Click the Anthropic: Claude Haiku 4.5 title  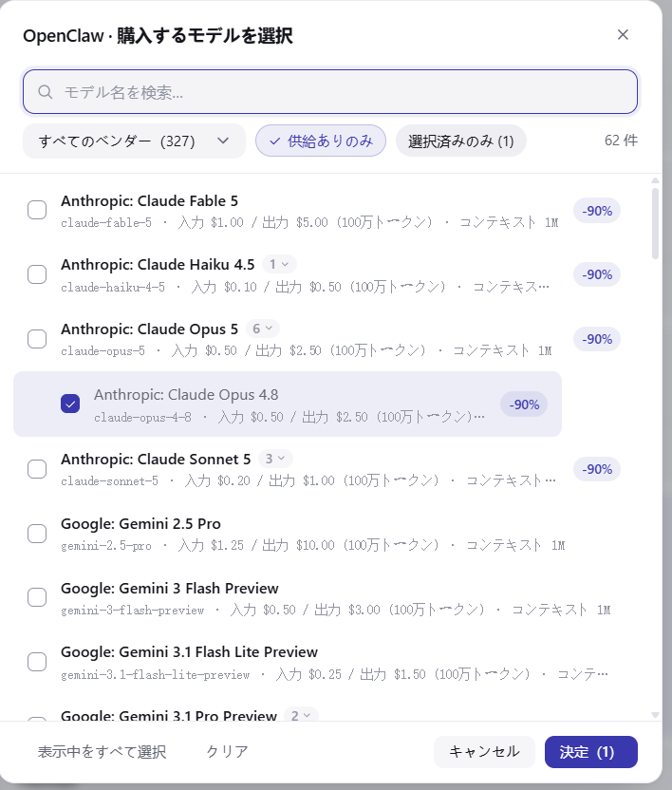(x=158, y=265)
